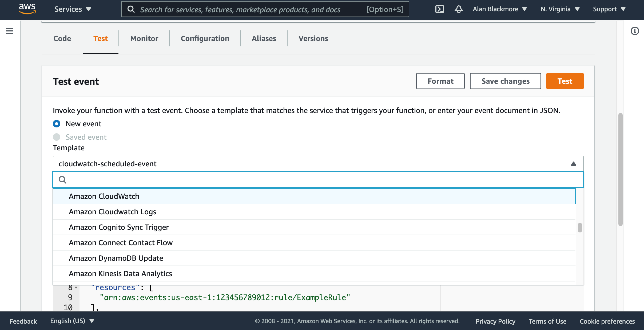644x330 pixels.
Task: Switch to the Test tab
Action: point(100,39)
